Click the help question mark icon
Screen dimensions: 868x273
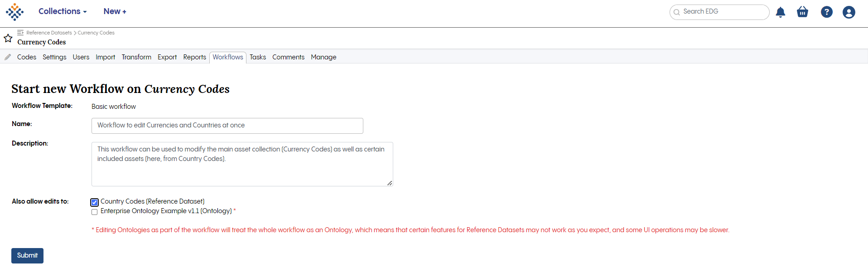pyautogui.click(x=826, y=12)
